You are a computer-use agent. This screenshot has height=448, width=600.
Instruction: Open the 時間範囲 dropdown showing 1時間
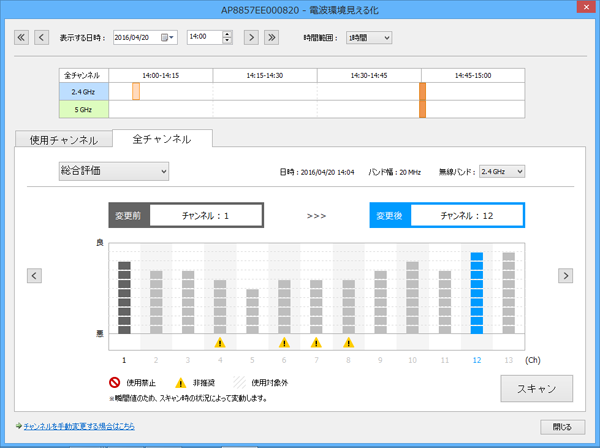coord(369,37)
